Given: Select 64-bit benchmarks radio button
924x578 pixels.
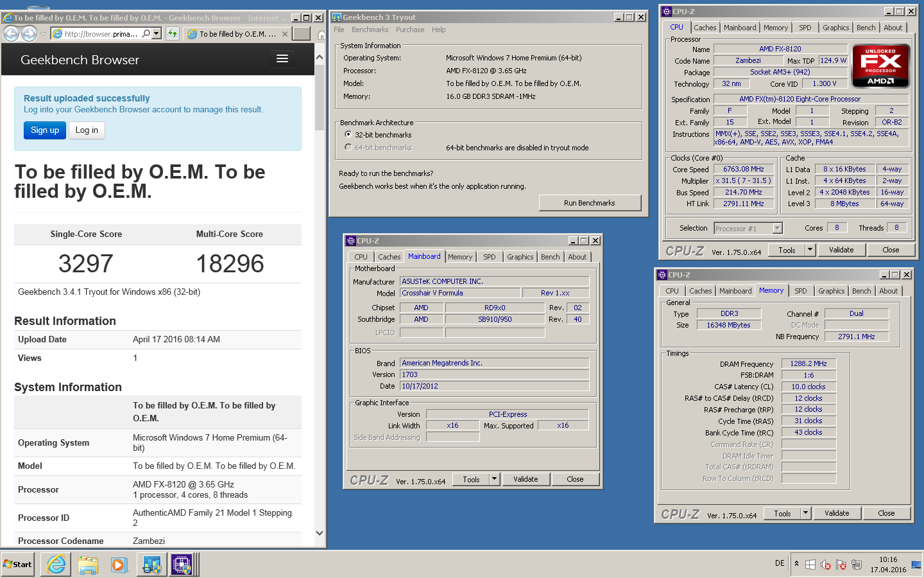Looking at the screenshot, I should (x=348, y=147).
